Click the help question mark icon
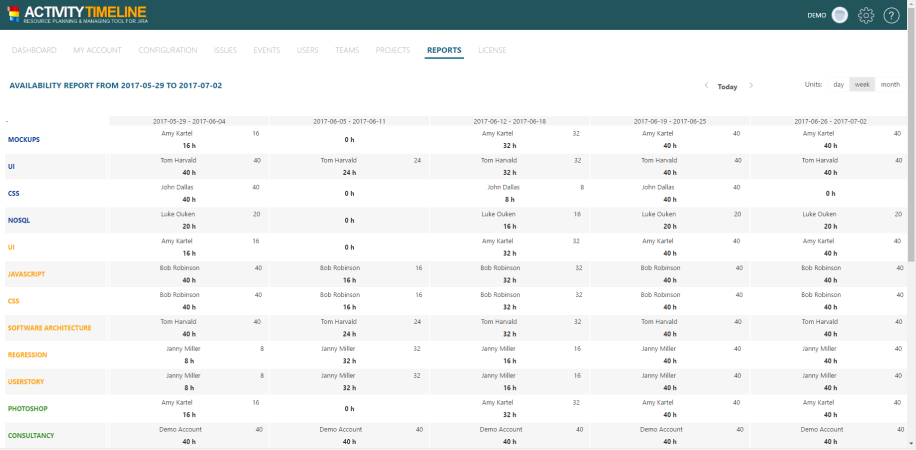Viewport: 916px width, 450px height. coord(891,15)
